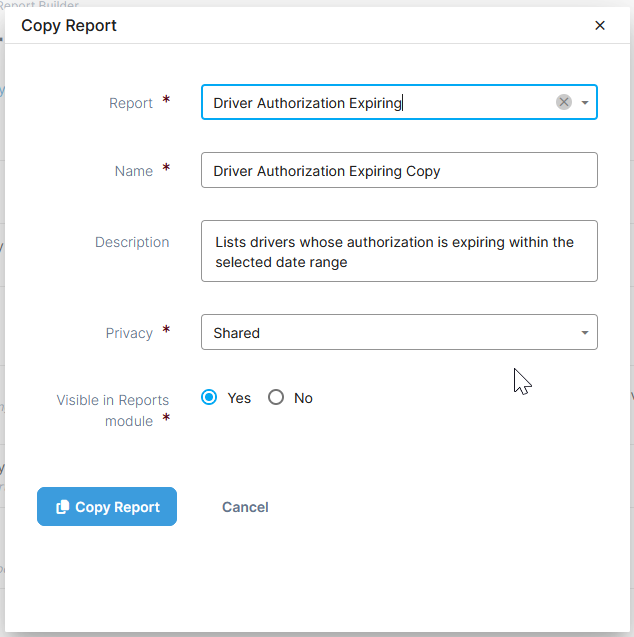Select the Yes radio button

(x=209, y=398)
